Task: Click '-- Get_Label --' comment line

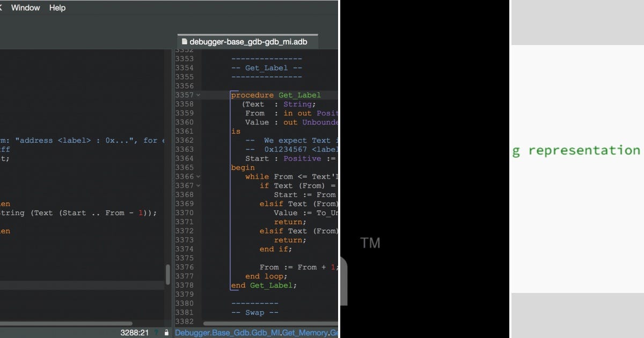Action: pos(267,68)
